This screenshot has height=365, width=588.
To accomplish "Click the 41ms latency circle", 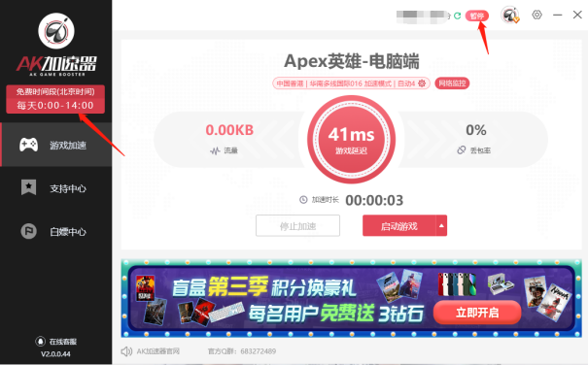I will pyautogui.click(x=352, y=139).
